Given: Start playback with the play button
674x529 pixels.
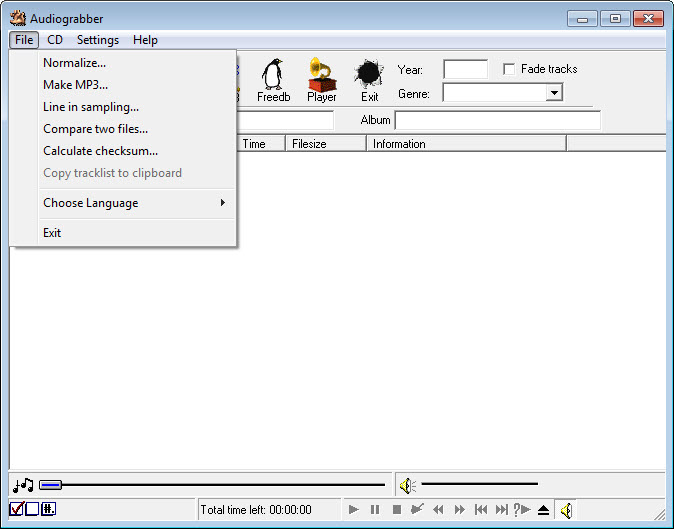Looking at the screenshot, I should pos(354,510).
